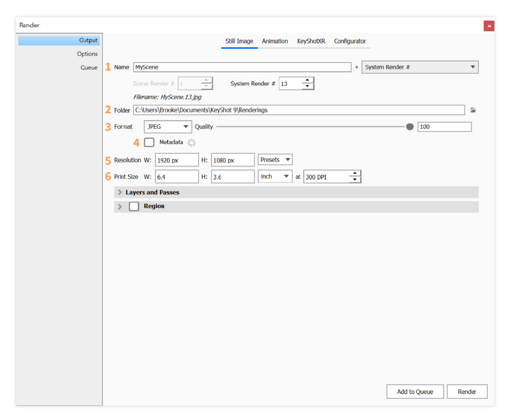The image size is (515, 420).
Task: Open the inch units dropdown
Action: tap(275, 177)
